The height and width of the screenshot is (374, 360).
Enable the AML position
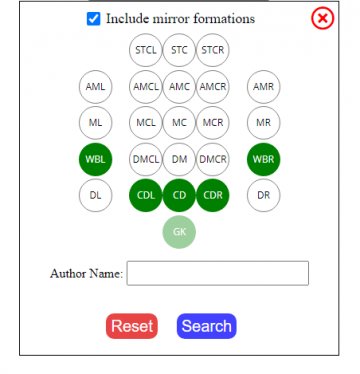[95, 87]
